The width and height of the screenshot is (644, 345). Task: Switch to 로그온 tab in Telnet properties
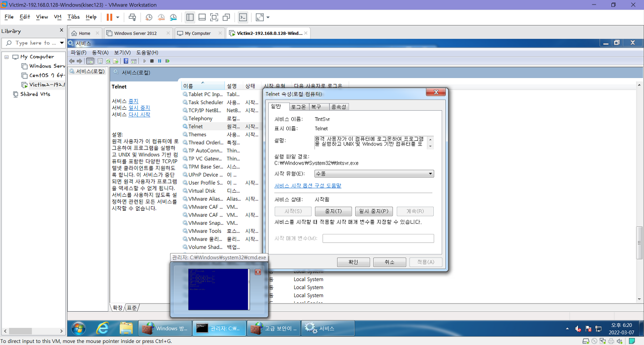pos(298,107)
